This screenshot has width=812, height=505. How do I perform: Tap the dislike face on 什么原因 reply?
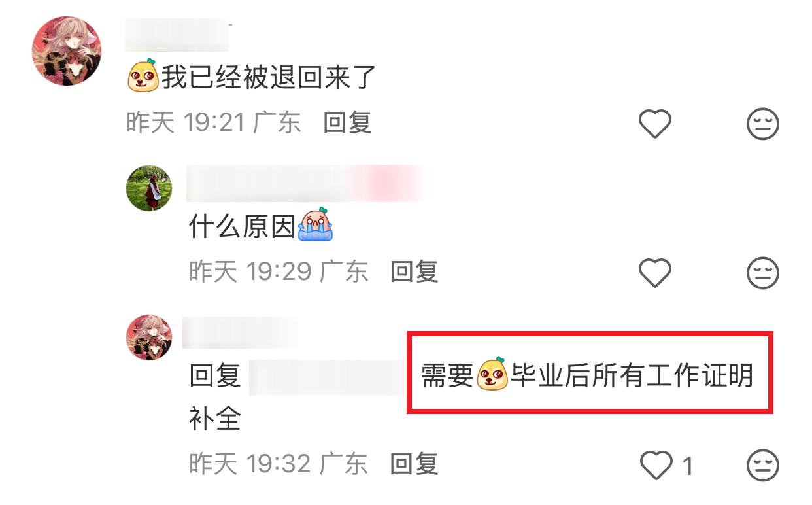(762, 273)
